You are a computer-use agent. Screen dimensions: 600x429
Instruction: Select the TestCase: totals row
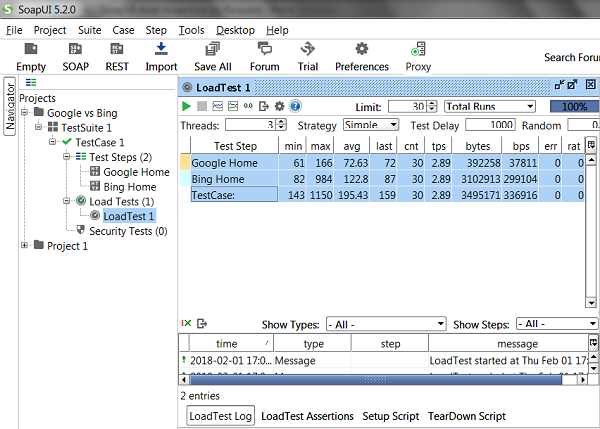(x=382, y=195)
